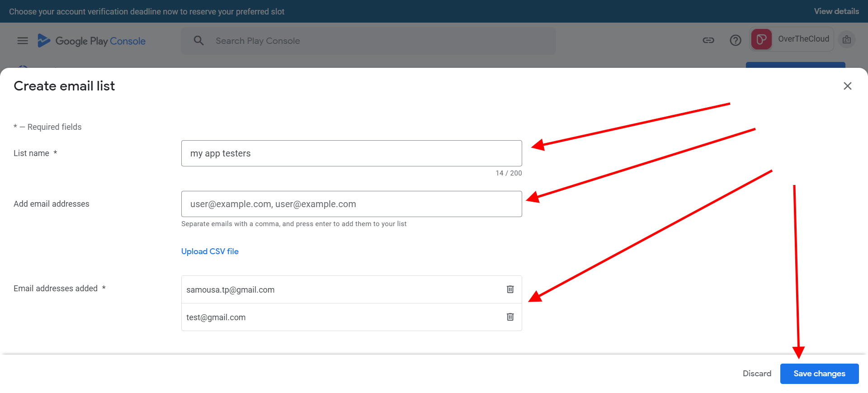Screen dimensions: 868x393
Task: Open the hamburger navigation menu
Action: coord(23,41)
